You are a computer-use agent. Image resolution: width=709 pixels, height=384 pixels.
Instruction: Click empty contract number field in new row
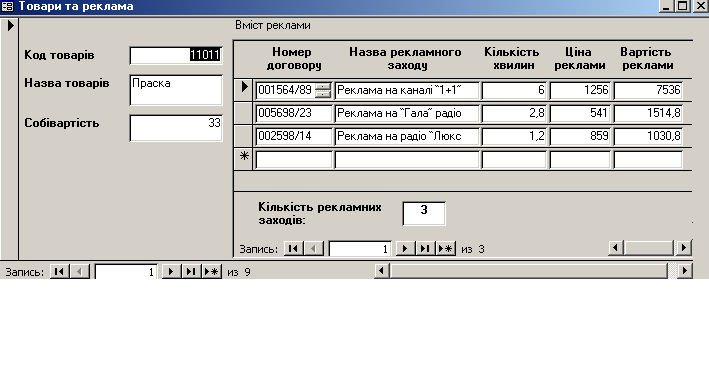tap(294, 159)
